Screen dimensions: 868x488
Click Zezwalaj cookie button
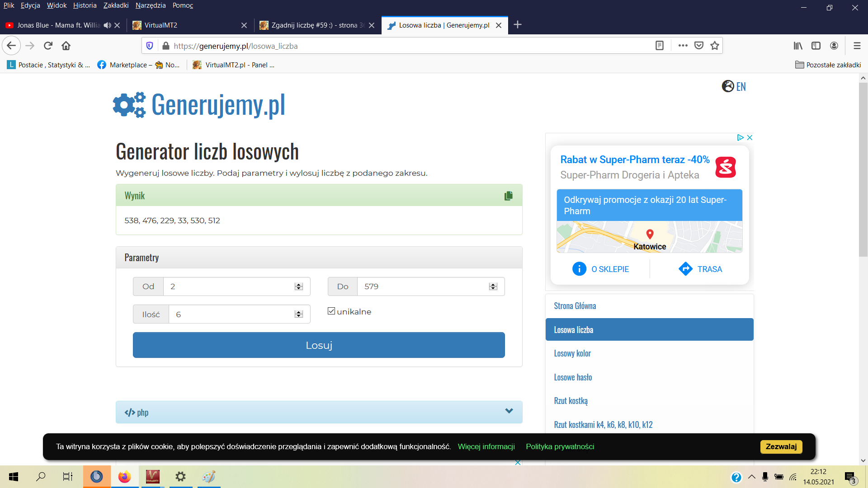pyautogui.click(x=781, y=446)
